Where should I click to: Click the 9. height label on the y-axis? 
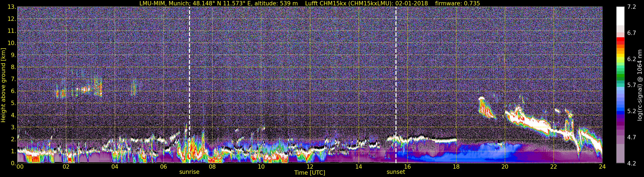[13, 55]
